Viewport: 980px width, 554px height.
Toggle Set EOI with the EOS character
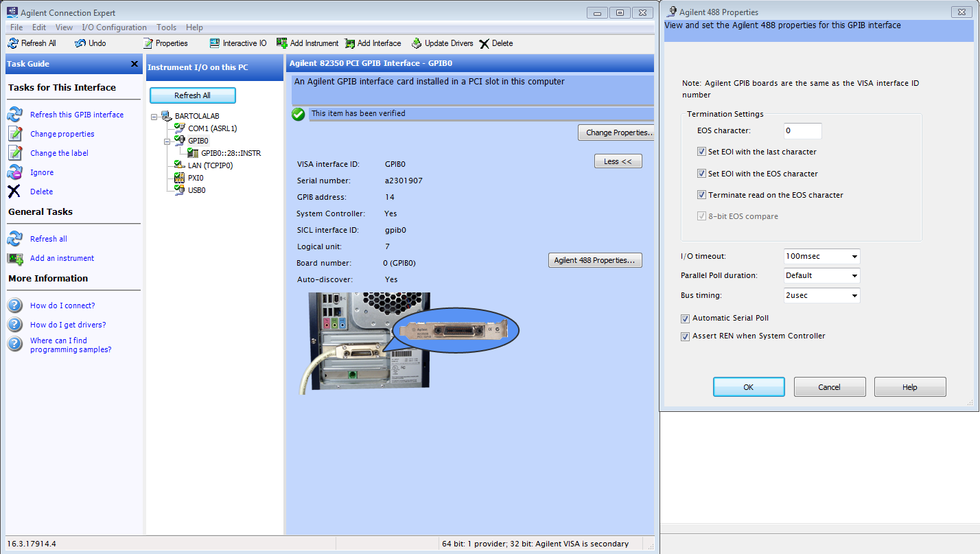[701, 174]
